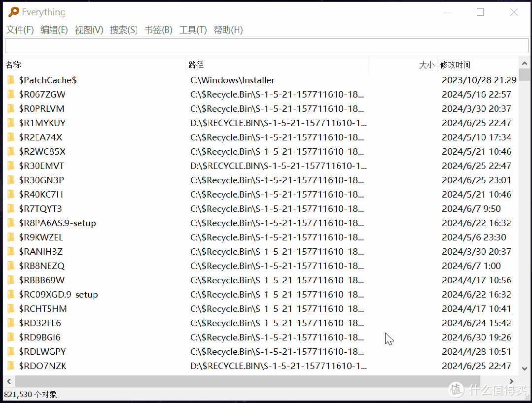Sort results by 修改时间 column header

(x=478, y=65)
